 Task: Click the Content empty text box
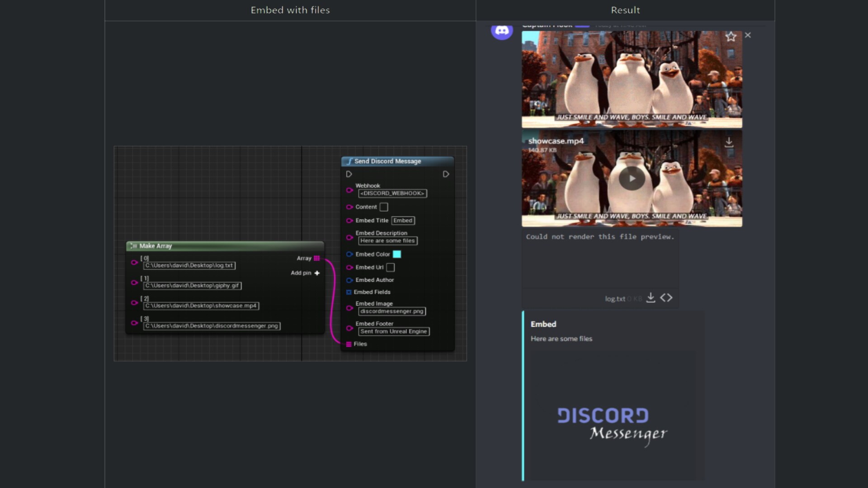click(384, 207)
